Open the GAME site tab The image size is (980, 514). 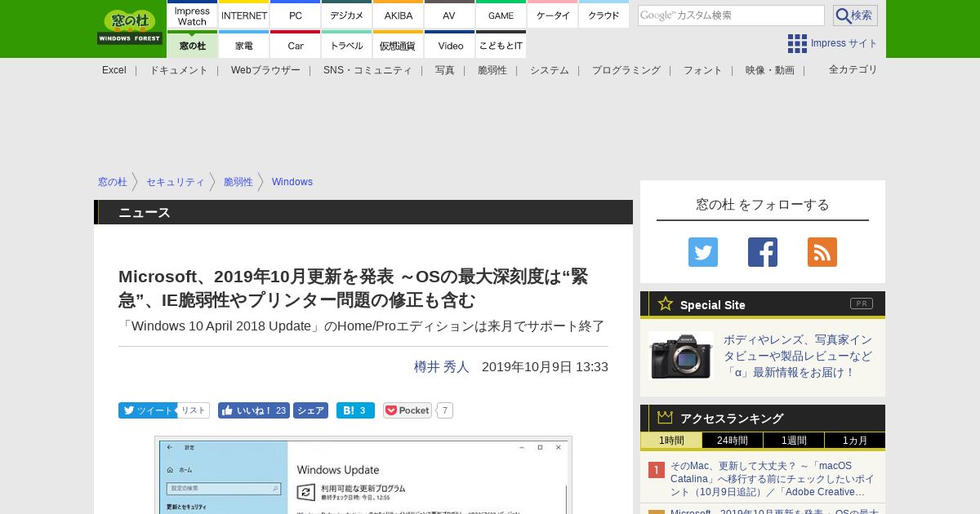pos(501,16)
